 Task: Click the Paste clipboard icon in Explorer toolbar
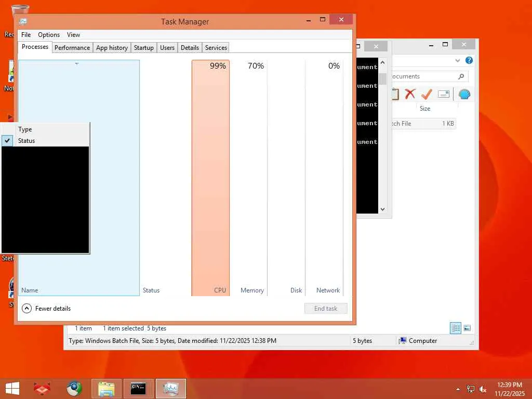[x=395, y=94]
